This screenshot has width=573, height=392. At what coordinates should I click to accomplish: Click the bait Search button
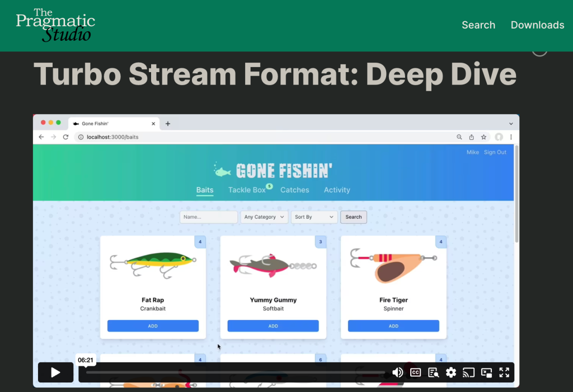pos(354,217)
